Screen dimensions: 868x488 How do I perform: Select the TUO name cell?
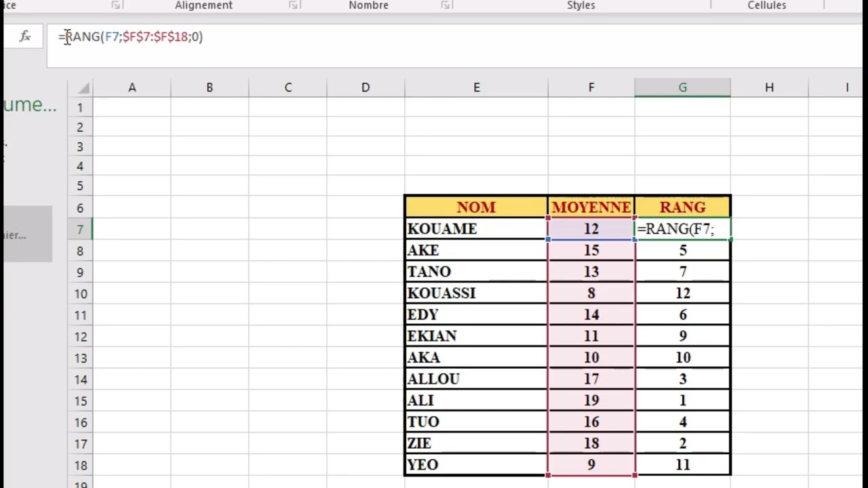[476, 422]
